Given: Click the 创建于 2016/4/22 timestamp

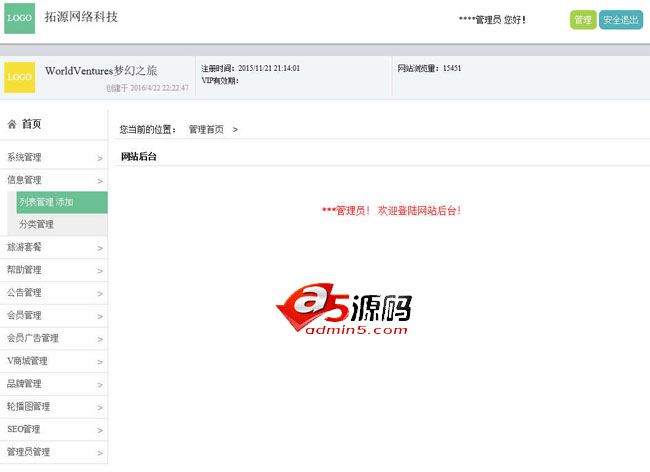Looking at the screenshot, I should [147, 88].
